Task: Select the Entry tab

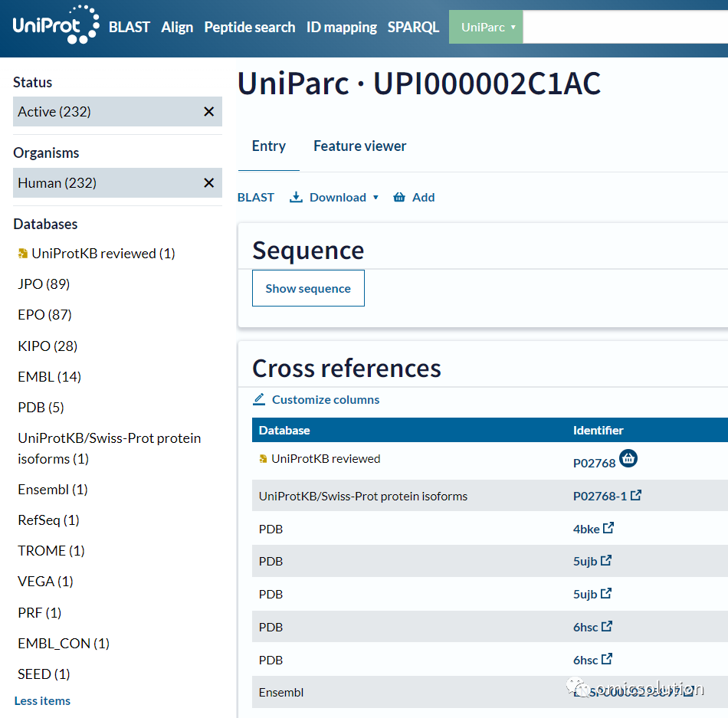Action: point(269,146)
